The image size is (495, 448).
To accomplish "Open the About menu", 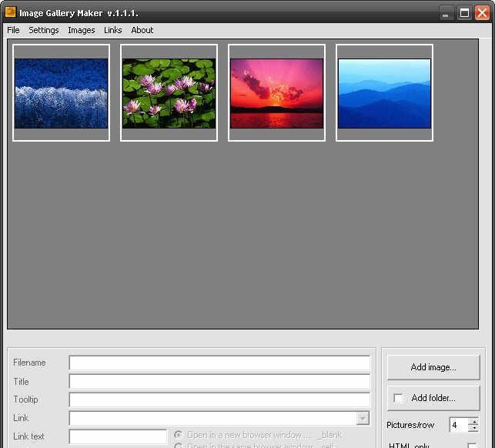I will 142,30.
